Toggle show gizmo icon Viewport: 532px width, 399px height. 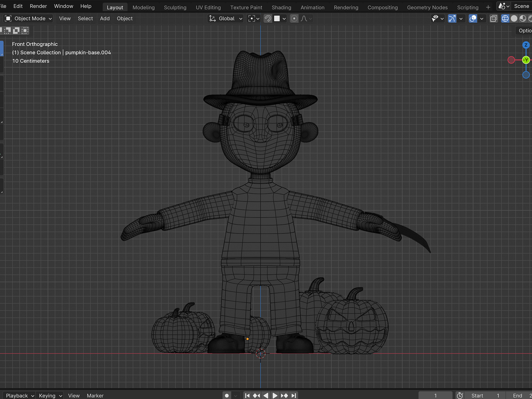(452, 19)
